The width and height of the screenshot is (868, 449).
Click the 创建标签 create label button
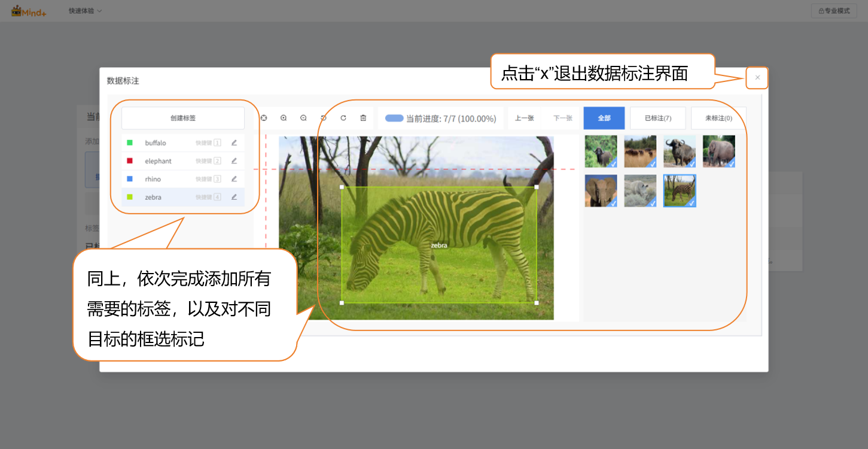(x=183, y=119)
